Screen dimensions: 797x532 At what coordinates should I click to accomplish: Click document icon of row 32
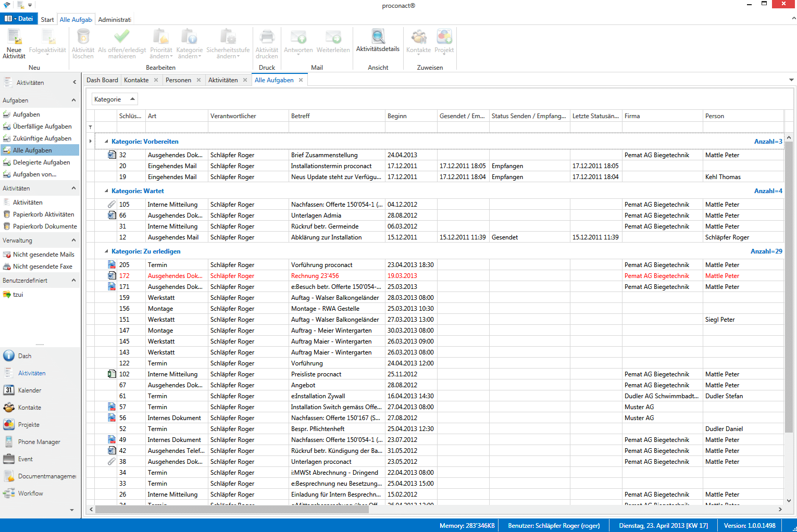click(x=111, y=155)
